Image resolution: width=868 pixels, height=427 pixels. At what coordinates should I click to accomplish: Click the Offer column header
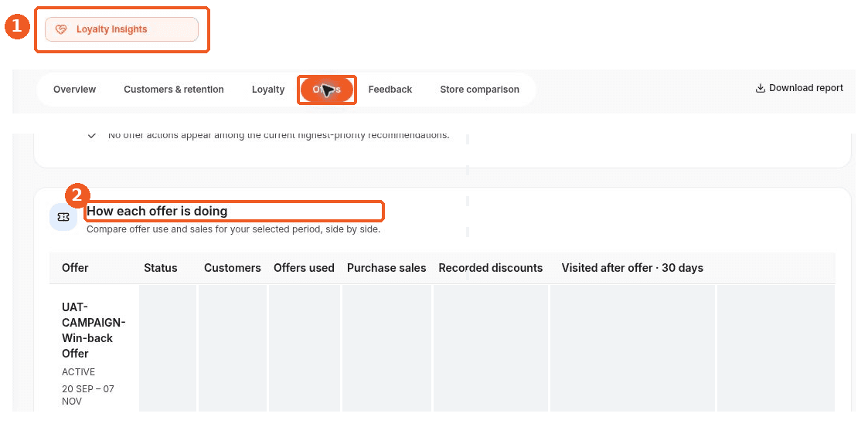(75, 268)
